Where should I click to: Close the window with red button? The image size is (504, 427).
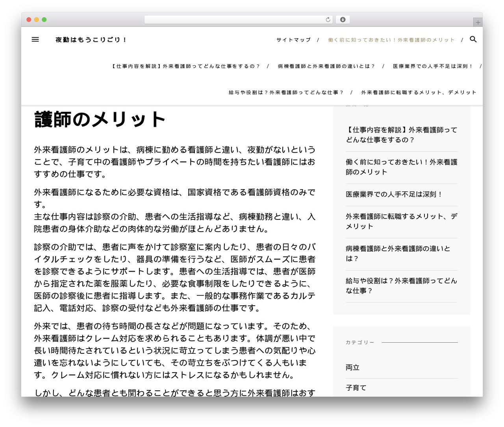click(29, 20)
